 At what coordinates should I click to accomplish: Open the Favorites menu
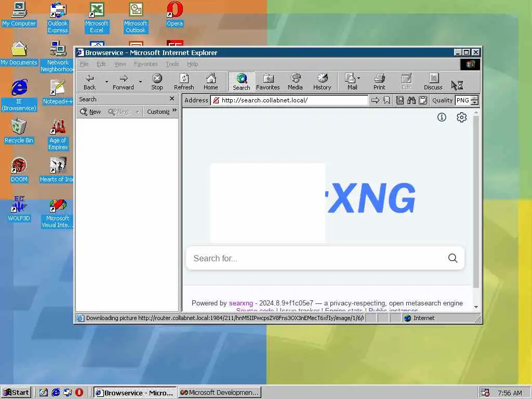click(145, 64)
